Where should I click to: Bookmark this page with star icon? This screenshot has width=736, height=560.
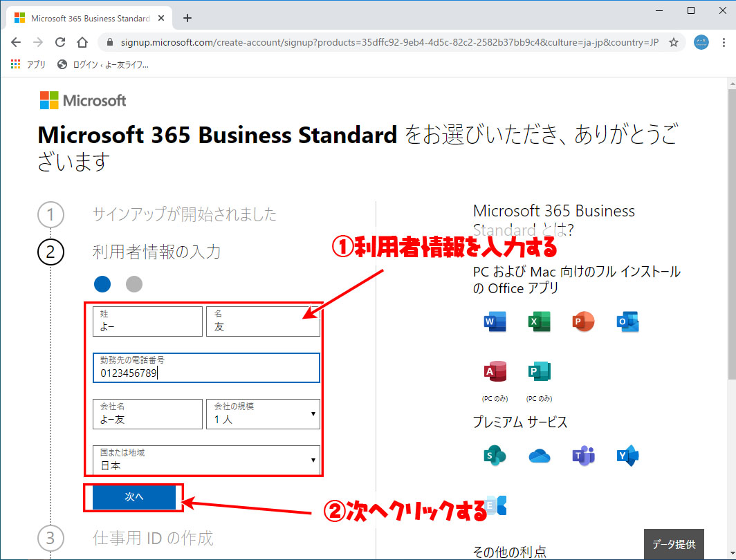tap(674, 42)
